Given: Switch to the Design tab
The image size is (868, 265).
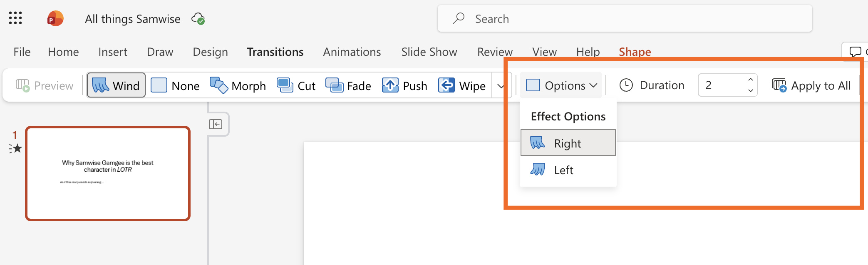Looking at the screenshot, I should (210, 52).
